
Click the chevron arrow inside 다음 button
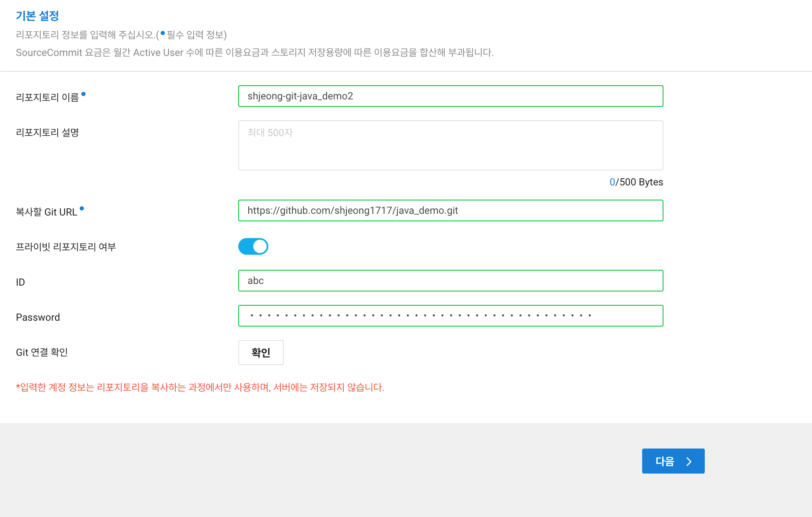point(689,461)
